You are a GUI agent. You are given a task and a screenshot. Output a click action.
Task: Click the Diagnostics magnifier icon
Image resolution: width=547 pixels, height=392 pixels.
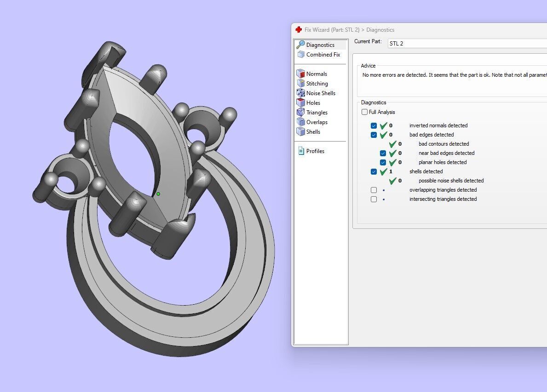[300, 45]
